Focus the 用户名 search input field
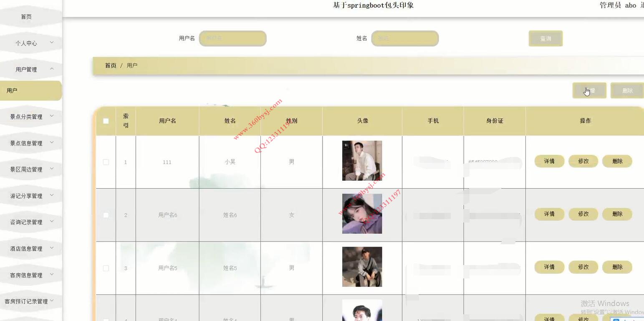Image resolution: width=644 pixels, height=321 pixels. pos(233,38)
